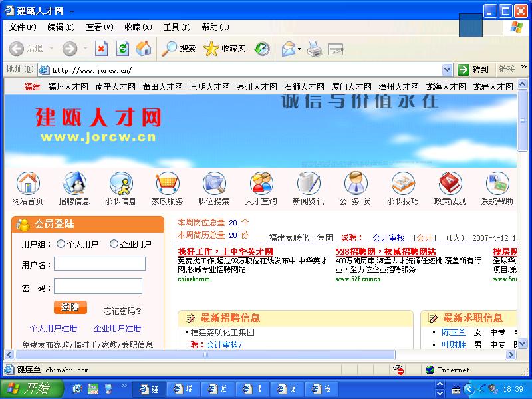The height and width of the screenshot is (399, 532).
Task: Open the Forward button history dropdown
Action: [x=85, y=49]
